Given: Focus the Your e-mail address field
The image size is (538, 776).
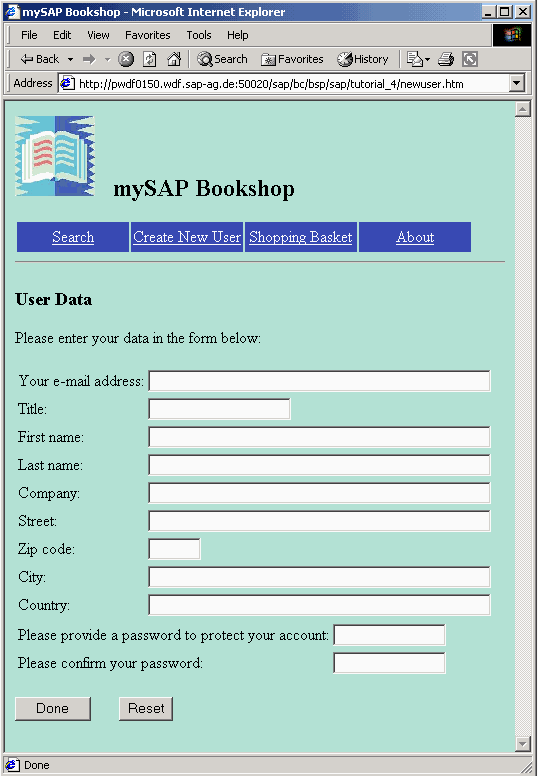Looking at the screenshot, I should [319, 381].
